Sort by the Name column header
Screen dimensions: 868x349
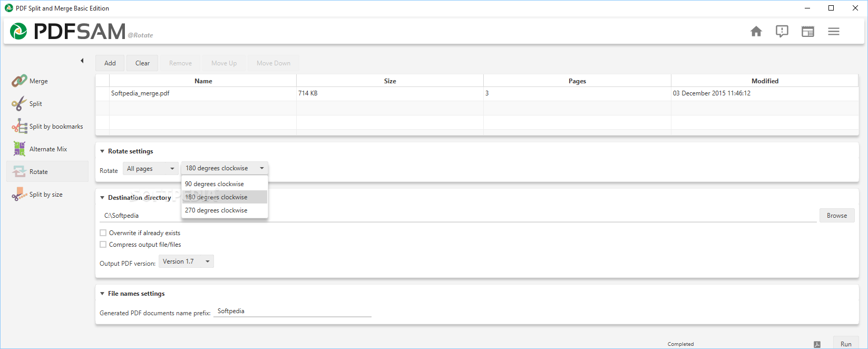(x=203, y=81)
